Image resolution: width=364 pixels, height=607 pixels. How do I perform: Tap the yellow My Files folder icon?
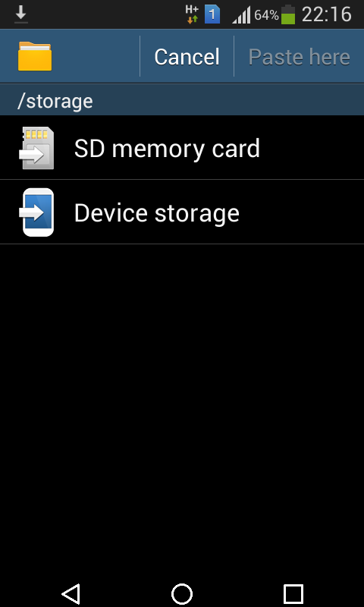(x=35, y=56)
